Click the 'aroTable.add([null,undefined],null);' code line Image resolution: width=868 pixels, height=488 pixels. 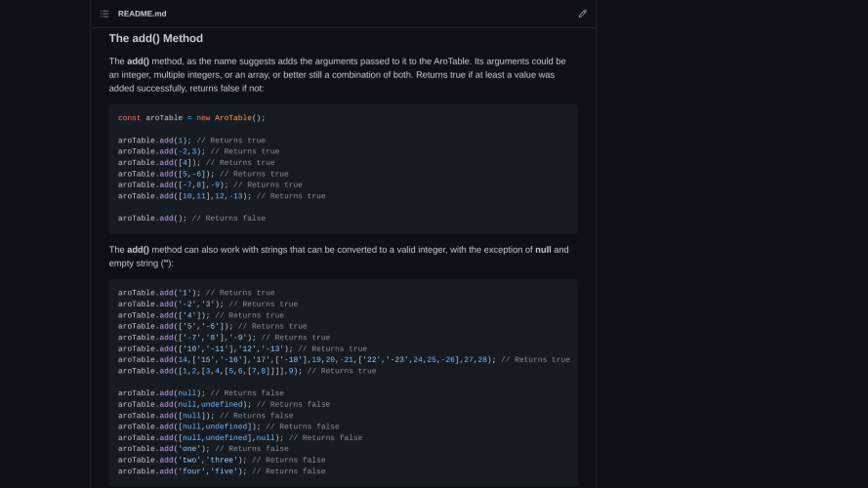pos(240,437)
